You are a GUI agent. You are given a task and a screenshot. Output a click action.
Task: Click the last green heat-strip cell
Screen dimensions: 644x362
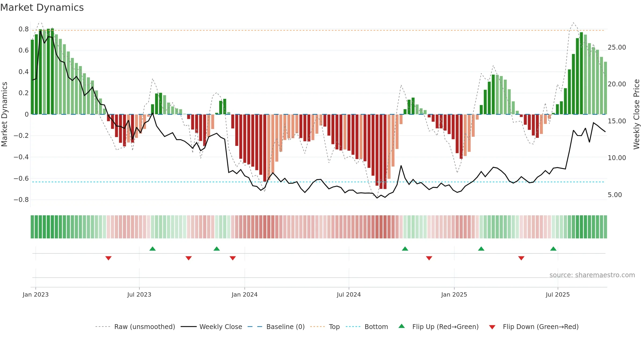605,227
